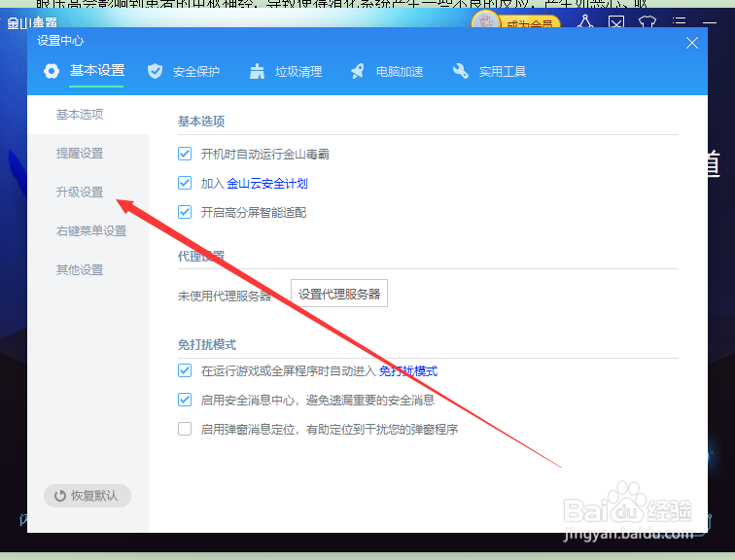
Task: Toggle 开机时自动运行金山毒霸 checkbox
Action: coord(185,154)
